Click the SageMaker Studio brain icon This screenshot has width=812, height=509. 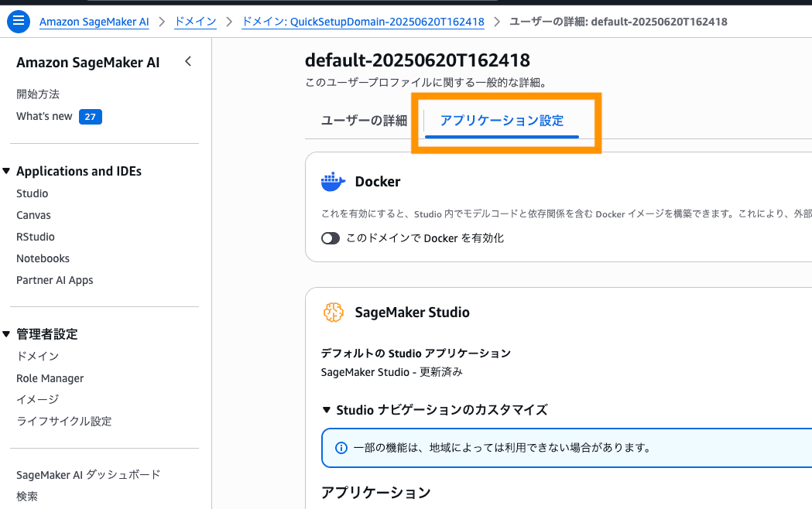pos(334,313)
